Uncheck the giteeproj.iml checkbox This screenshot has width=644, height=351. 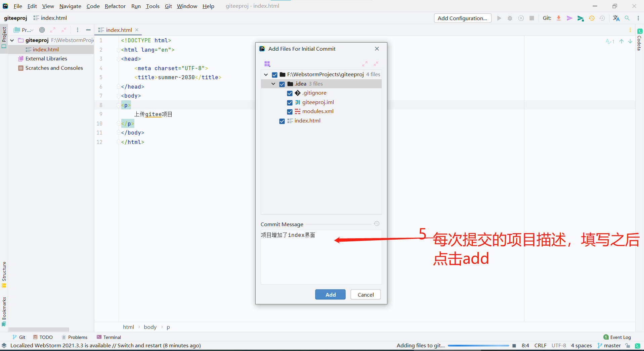[x=290, y=103]
